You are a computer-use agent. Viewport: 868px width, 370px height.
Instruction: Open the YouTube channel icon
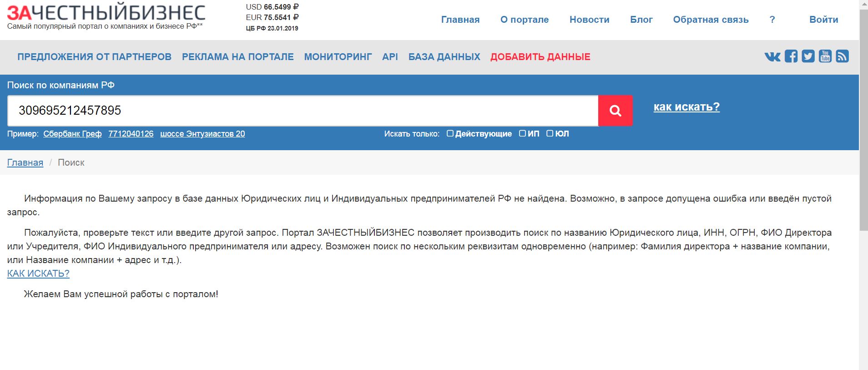[825, 56]
